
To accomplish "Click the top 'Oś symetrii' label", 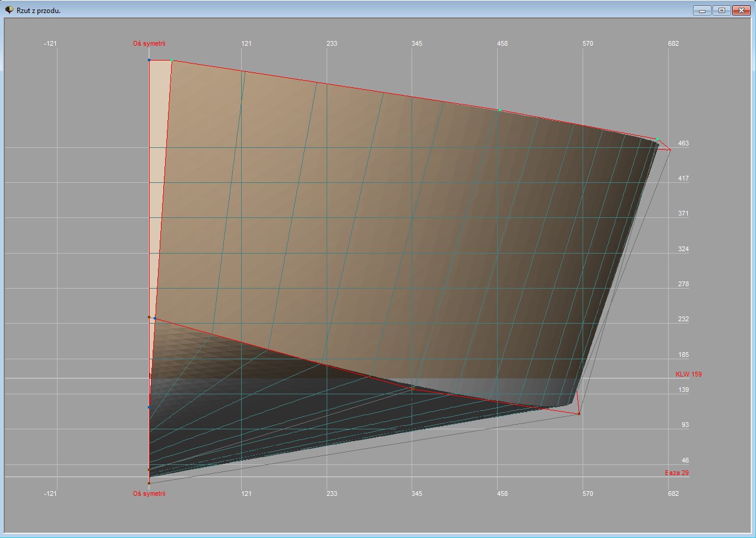I will (149, 43).
